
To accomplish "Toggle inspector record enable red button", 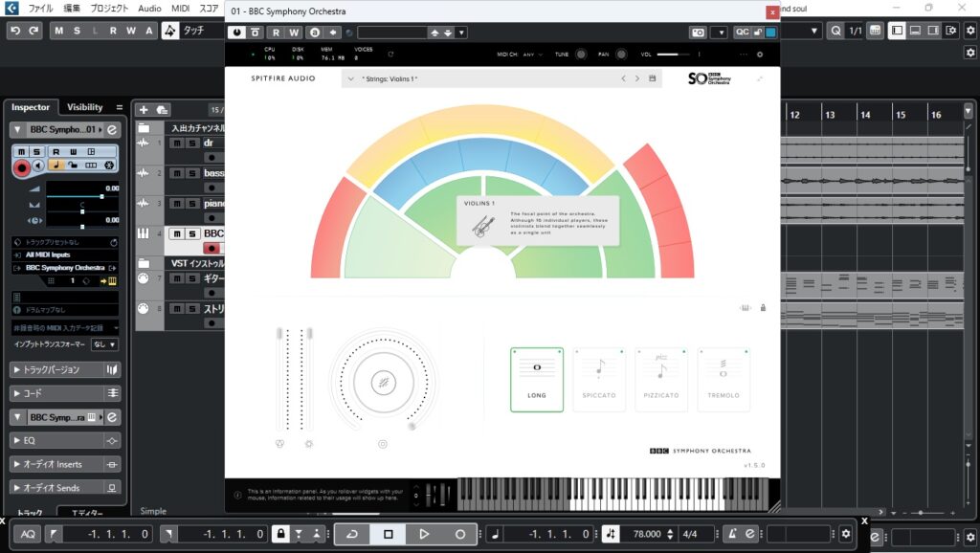I will tap(21, 167).
